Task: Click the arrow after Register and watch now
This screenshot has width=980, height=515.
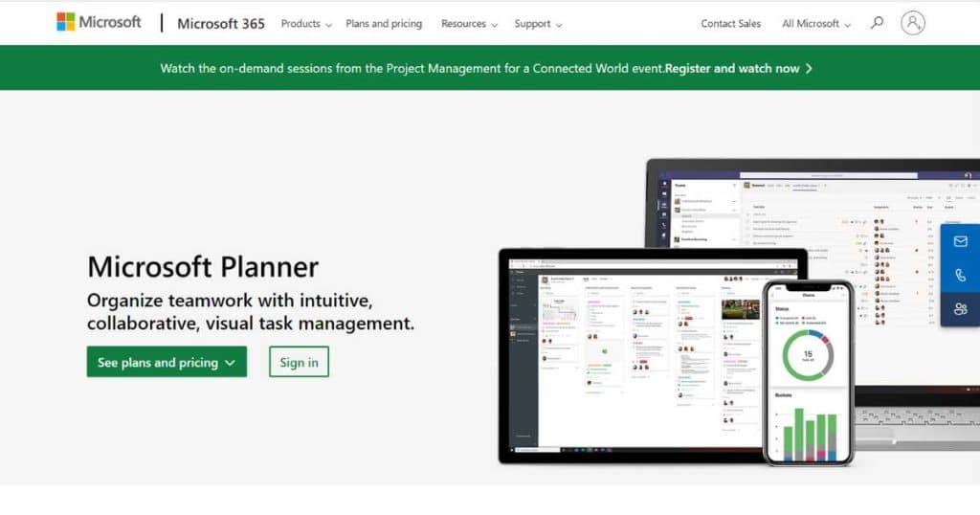Action: [809, 68]
